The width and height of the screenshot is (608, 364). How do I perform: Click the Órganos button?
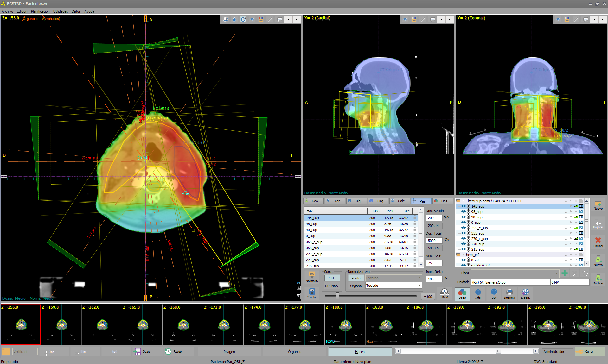click(x=294, y=352)
